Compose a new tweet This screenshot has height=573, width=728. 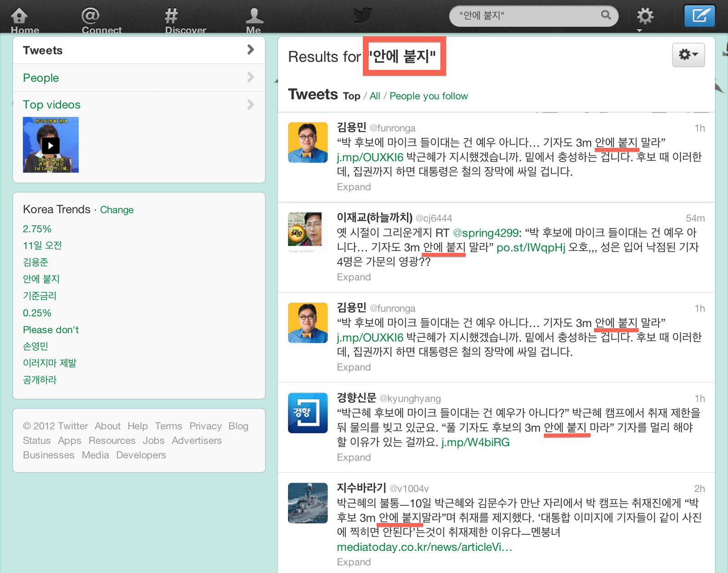click(x=700, y=16)
